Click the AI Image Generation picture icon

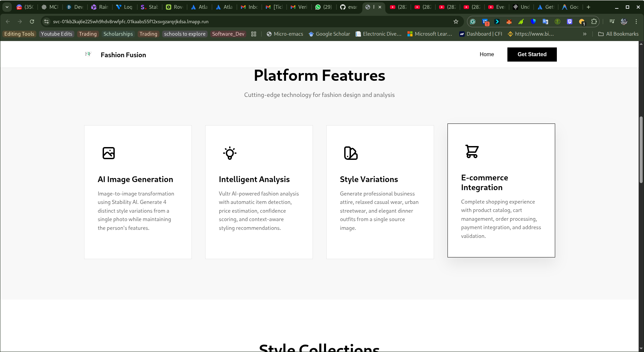(109, 153)
